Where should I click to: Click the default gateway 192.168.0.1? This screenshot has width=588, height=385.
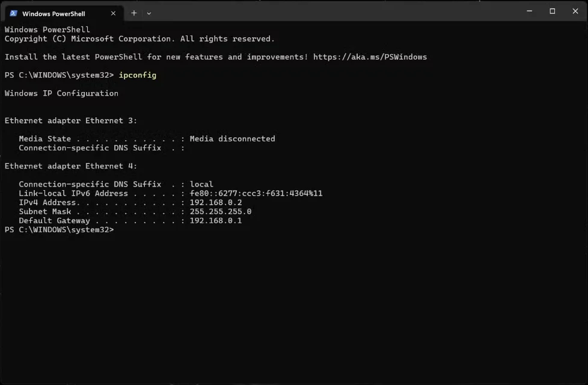(216, 221)
